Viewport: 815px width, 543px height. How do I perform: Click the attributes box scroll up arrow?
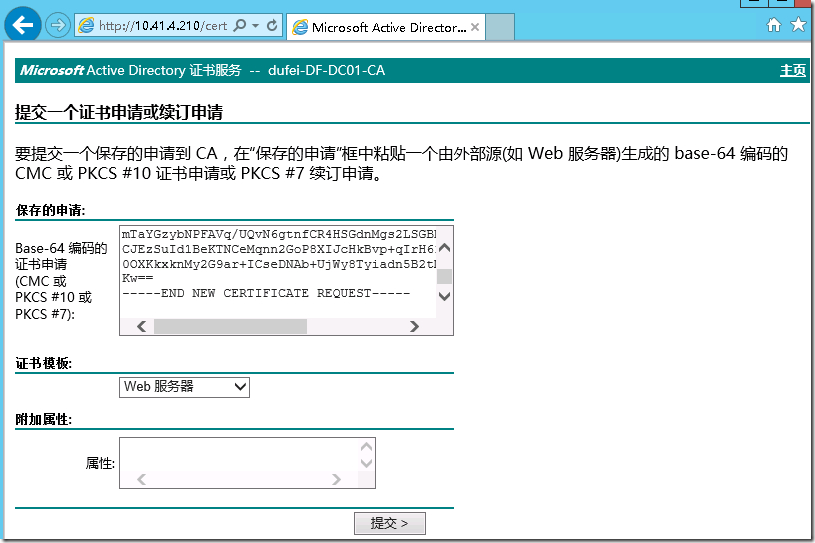[x=366, y=447]
